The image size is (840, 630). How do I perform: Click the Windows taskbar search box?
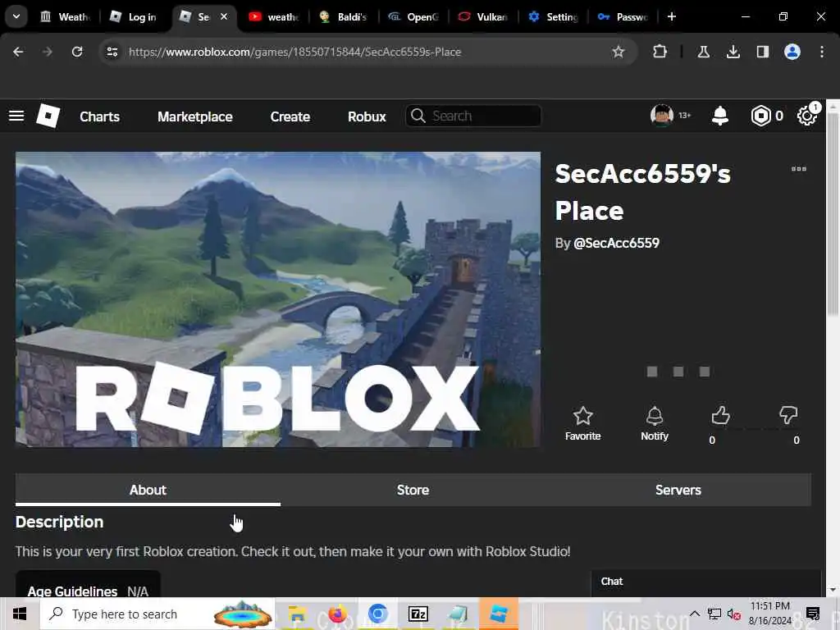tap(158, 614)
